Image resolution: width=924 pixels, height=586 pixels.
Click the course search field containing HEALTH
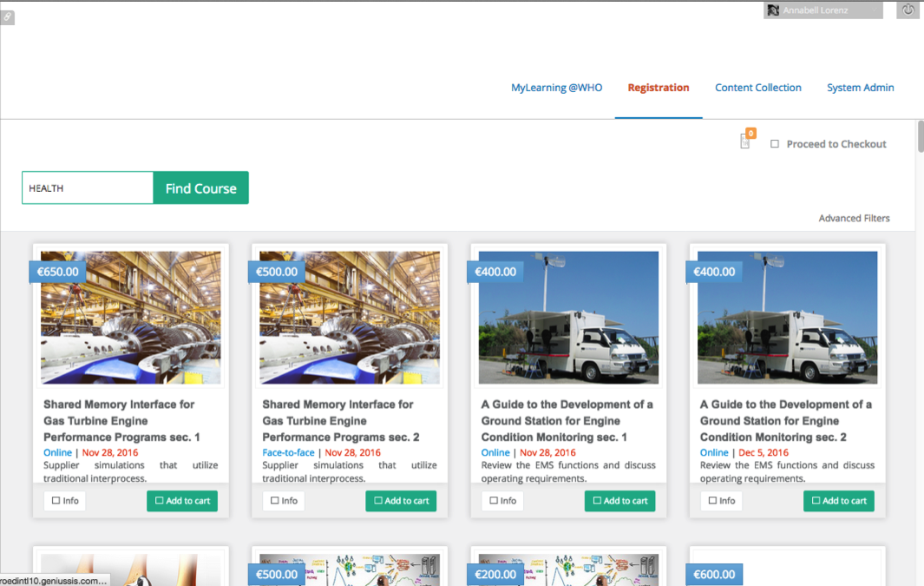pos(88,188)
